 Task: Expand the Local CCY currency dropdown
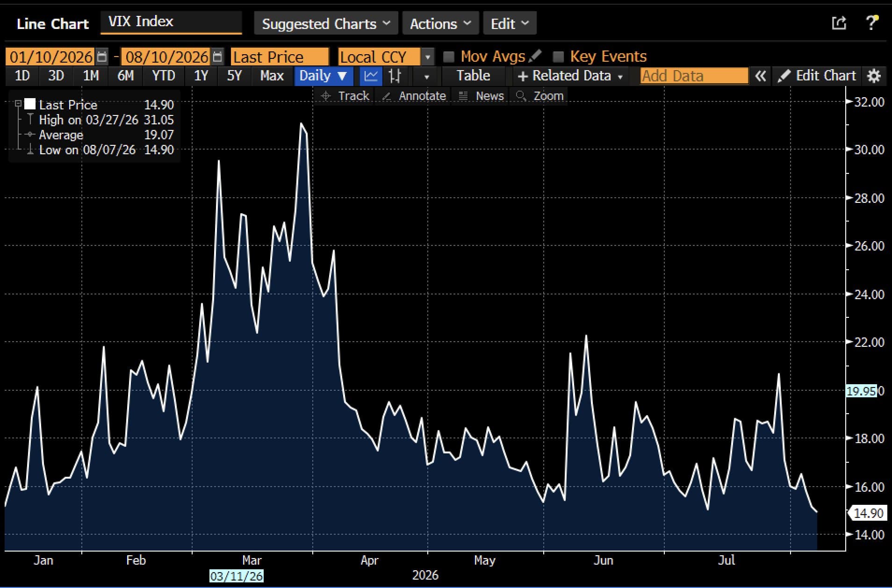(427, 57)
